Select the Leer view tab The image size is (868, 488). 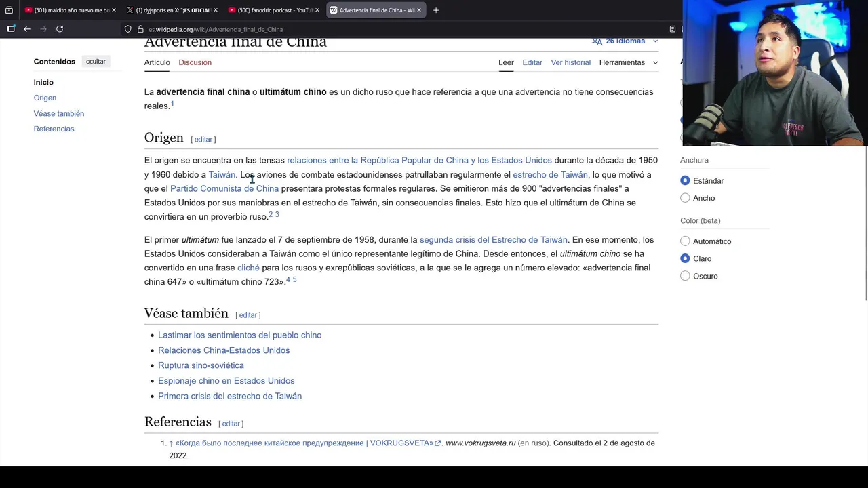(x=506, y=62)
